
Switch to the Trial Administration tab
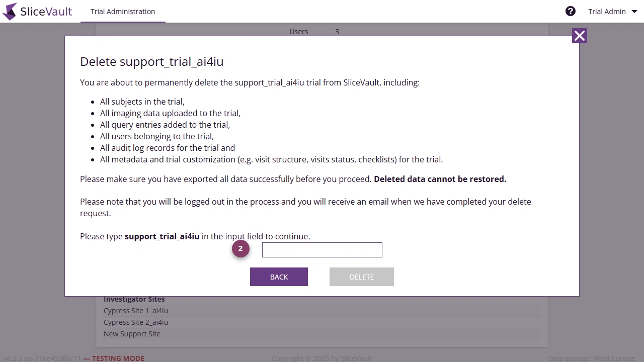123,11
